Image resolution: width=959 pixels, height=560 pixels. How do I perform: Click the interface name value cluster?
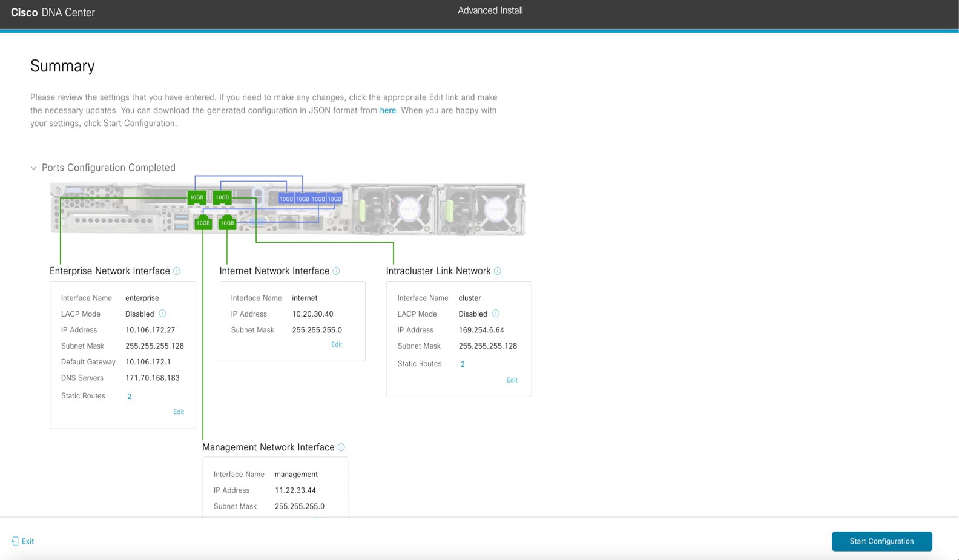(x=470, y=298)
